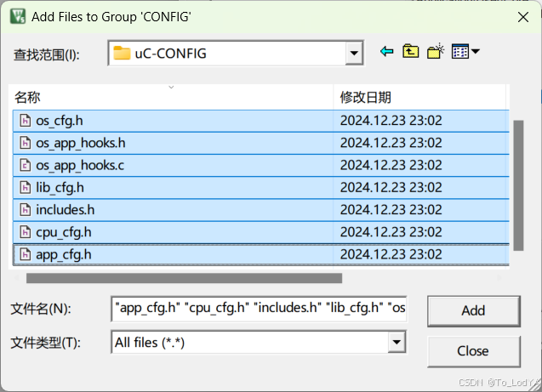Click the file icon of includes.h
Screen dimensions: 542x392
click(x=25, y=210)
